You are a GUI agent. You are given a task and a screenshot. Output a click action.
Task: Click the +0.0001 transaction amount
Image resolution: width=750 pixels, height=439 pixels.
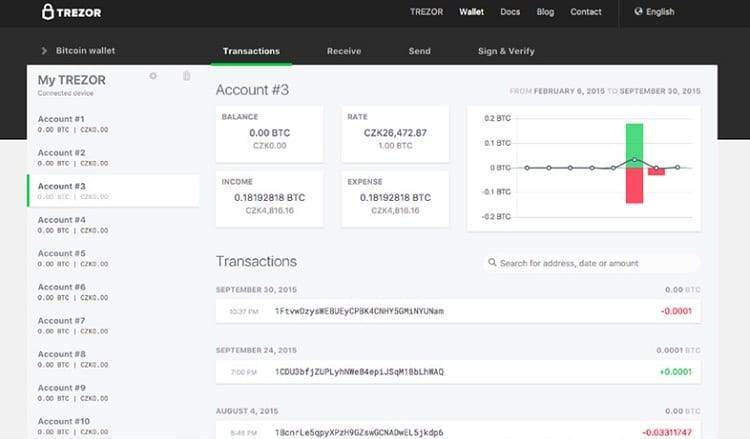(x=675, y=372)
